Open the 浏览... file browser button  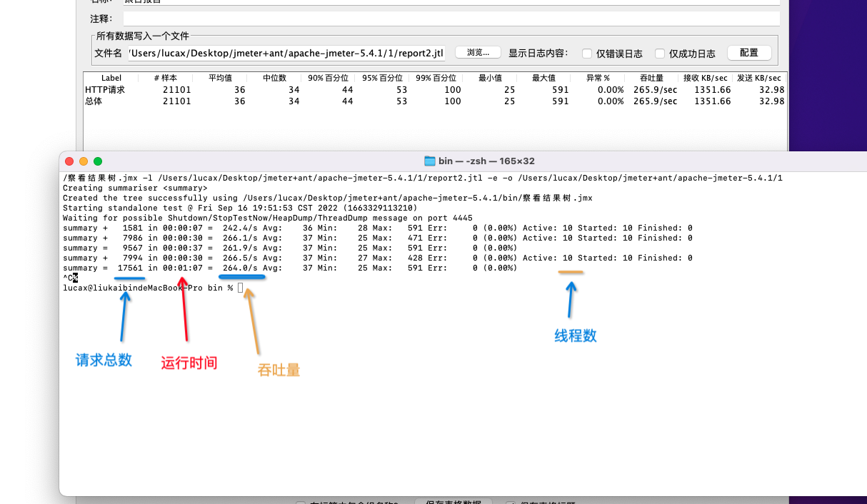tap(478, 53)
